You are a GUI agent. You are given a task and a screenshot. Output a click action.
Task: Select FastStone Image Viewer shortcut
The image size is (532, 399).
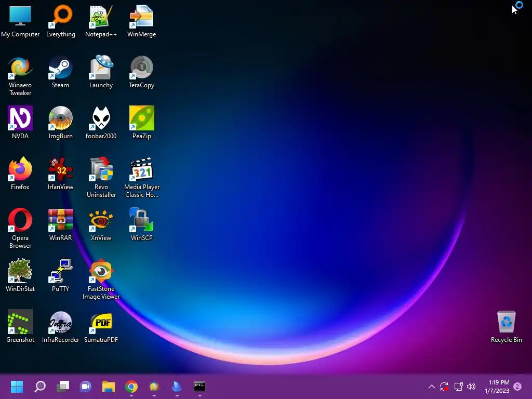101,280
